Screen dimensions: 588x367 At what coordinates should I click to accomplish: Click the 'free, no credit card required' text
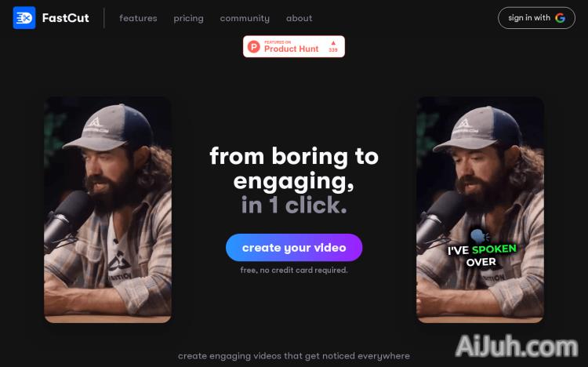[294, 270]
